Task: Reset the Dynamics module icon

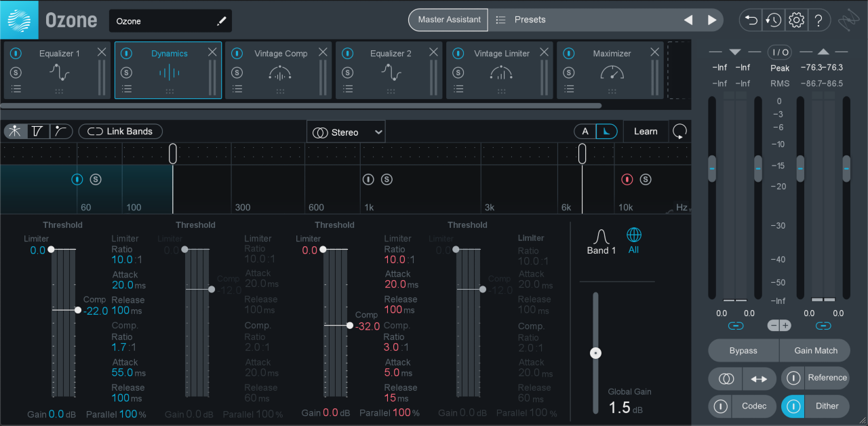Action: pos(679,132)
